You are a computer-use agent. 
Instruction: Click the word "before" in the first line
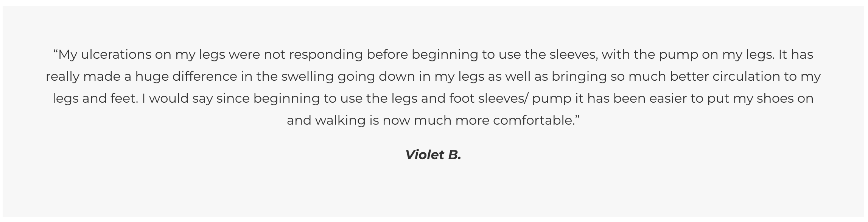pos(387,55)
